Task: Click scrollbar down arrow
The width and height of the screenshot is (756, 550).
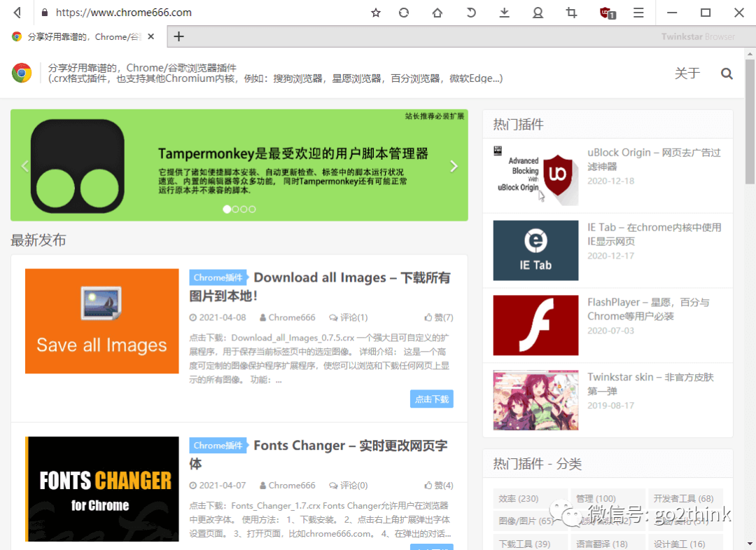Action: 750,544
